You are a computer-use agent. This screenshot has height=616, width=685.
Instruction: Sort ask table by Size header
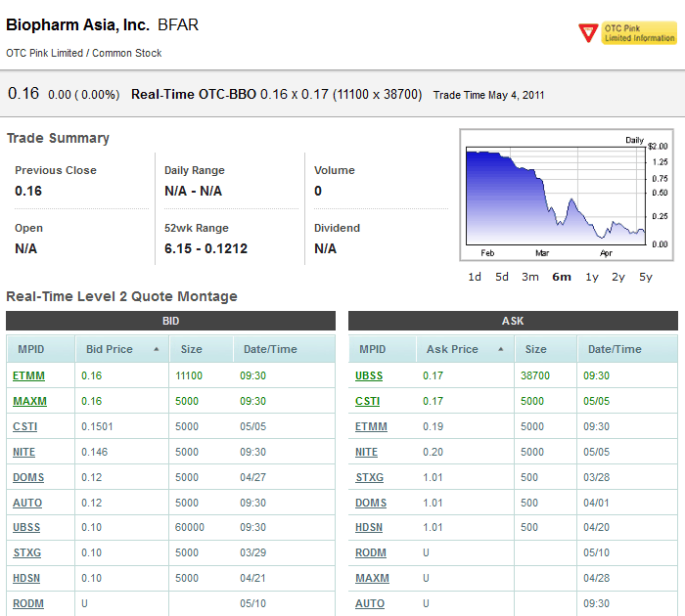(536, 349)
